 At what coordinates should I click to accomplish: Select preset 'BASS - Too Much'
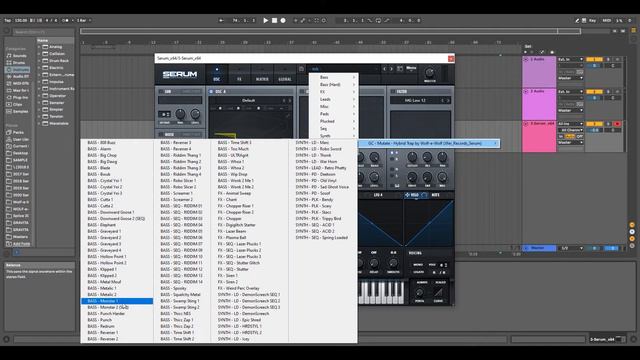pos(233,149)
